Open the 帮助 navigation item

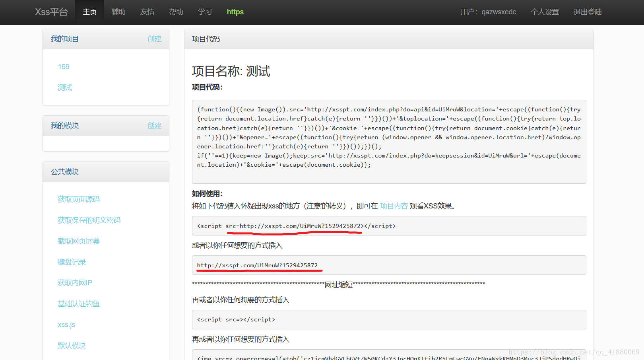(x=176, y=12)
